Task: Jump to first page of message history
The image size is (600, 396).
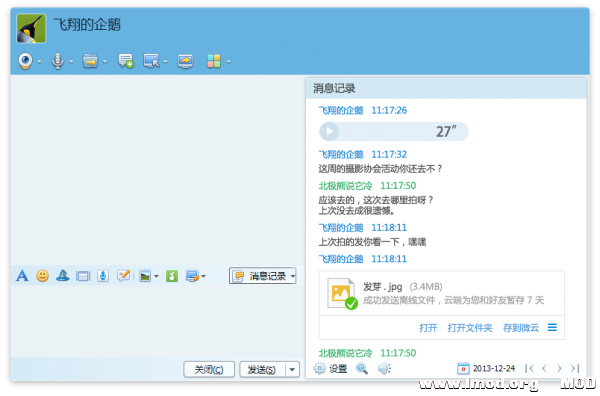Action: coord(530,368)
